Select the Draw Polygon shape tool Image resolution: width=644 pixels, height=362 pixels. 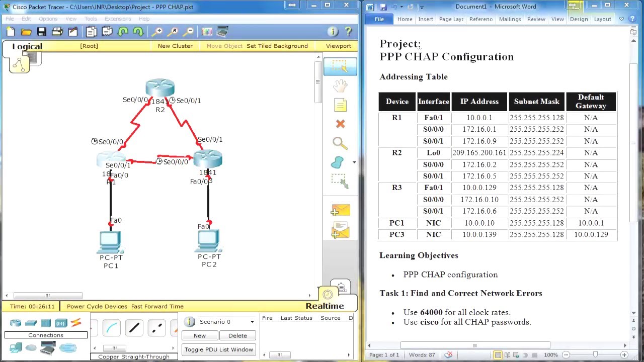point(338,162)
